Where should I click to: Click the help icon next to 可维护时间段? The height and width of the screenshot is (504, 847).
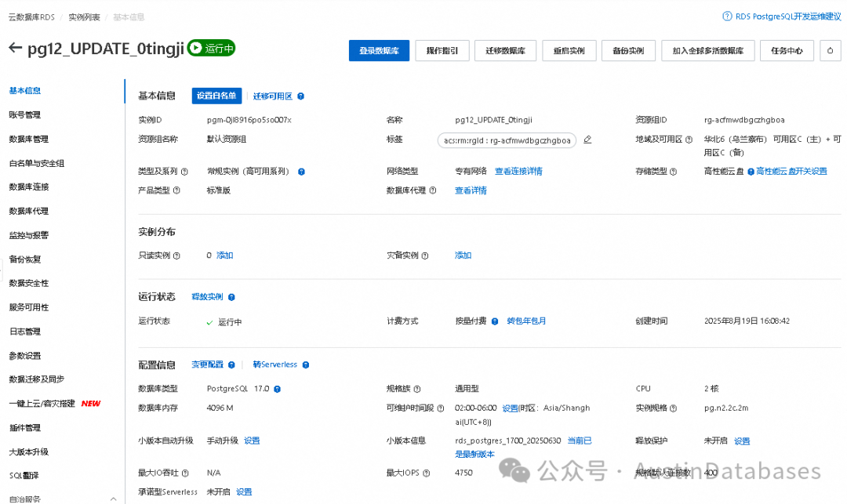tap(441, 408)
